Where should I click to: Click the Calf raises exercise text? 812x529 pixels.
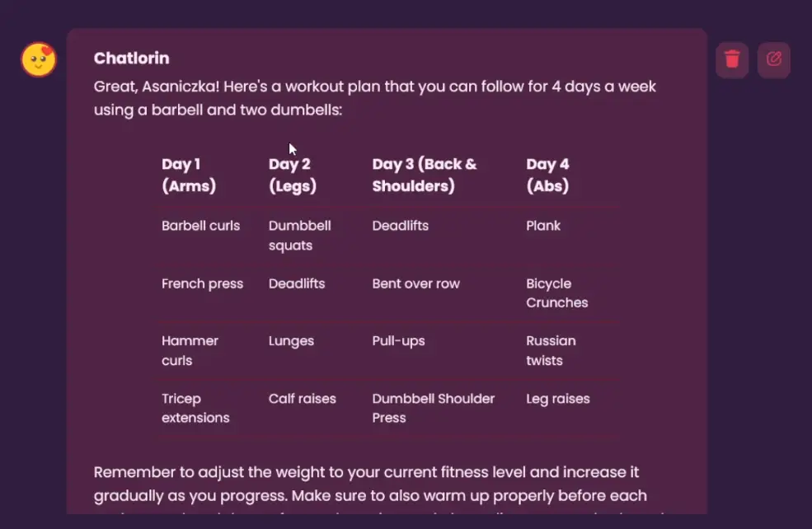[x=302, y=398]
